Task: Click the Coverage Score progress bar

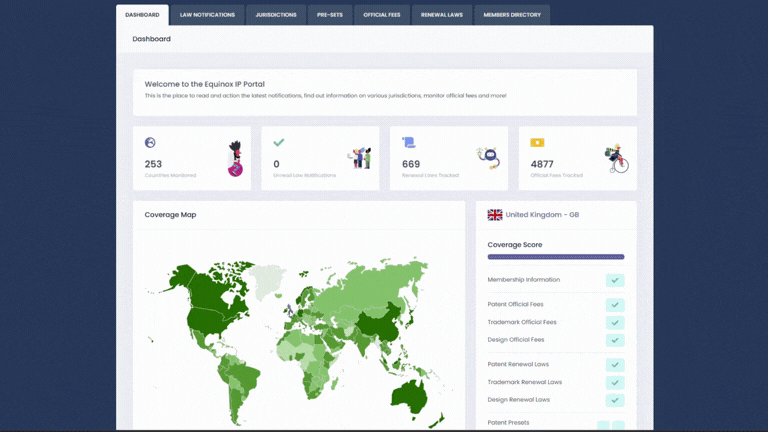Action: coord(556,257)
